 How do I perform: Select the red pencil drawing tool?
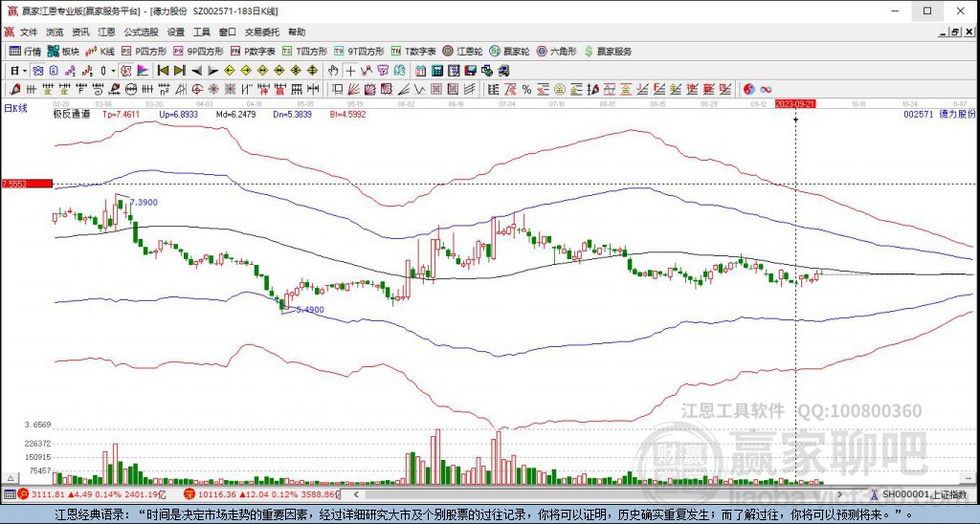point(14,90)
